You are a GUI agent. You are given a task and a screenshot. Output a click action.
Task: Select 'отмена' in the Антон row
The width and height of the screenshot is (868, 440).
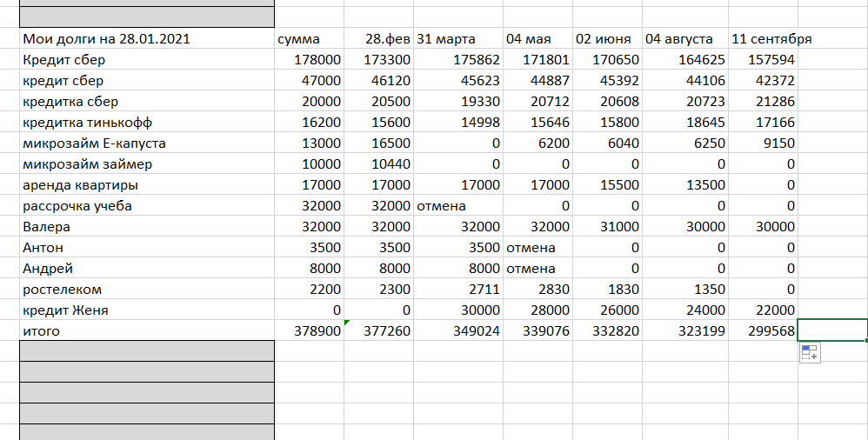[x=537, y=248]
